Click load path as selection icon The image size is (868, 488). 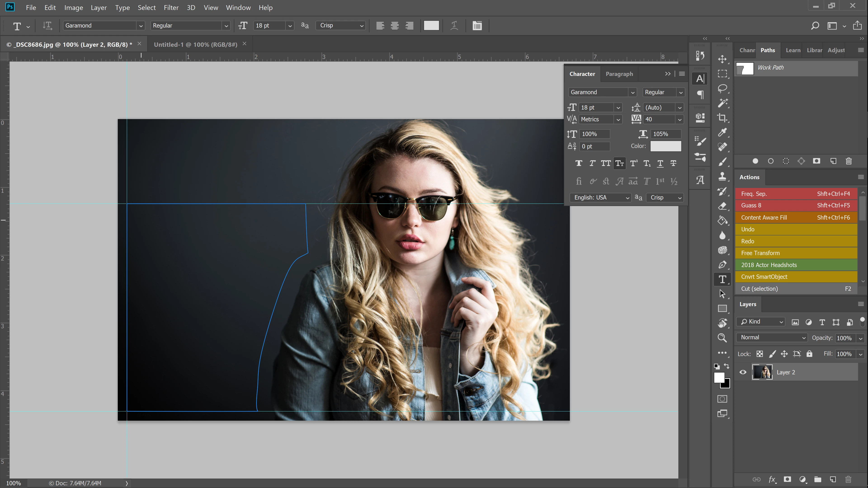[x=786, y=161]
